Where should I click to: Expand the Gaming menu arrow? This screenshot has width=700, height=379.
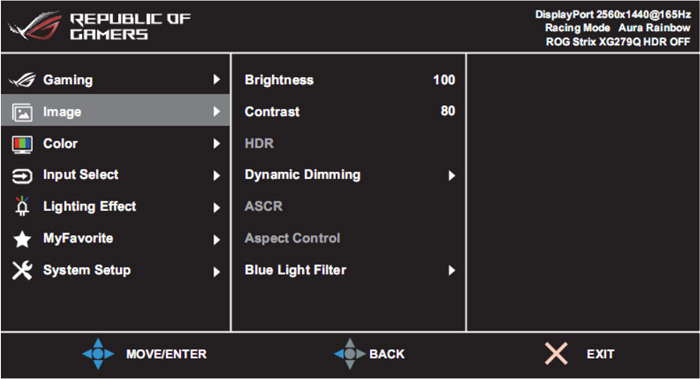point(217,79)
